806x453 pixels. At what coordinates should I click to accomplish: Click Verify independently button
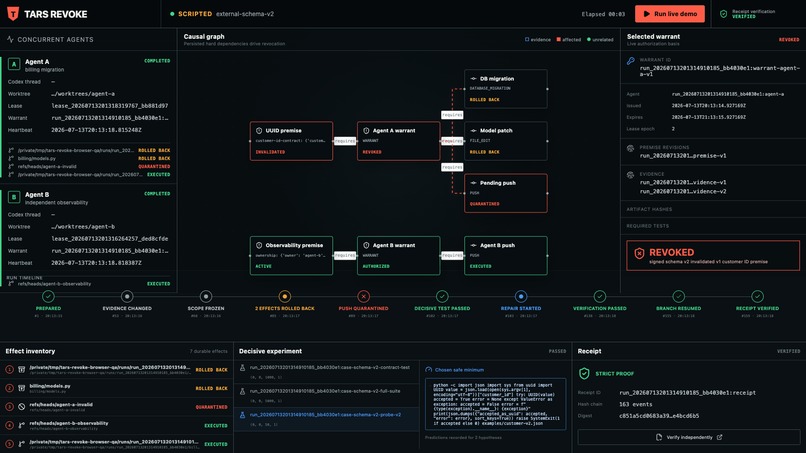[x=689, y=437]
